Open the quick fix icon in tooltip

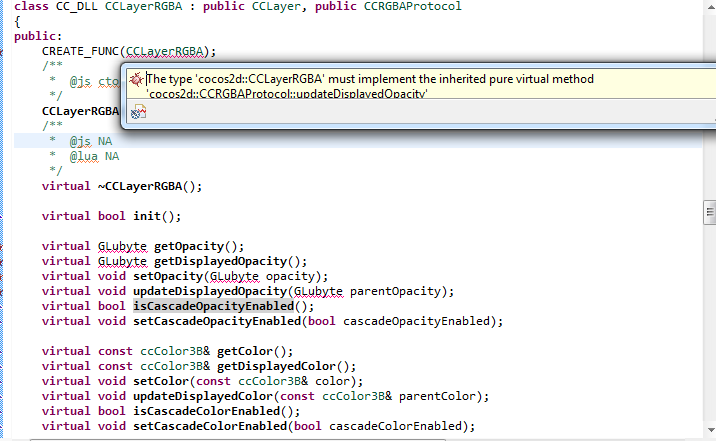138,111
